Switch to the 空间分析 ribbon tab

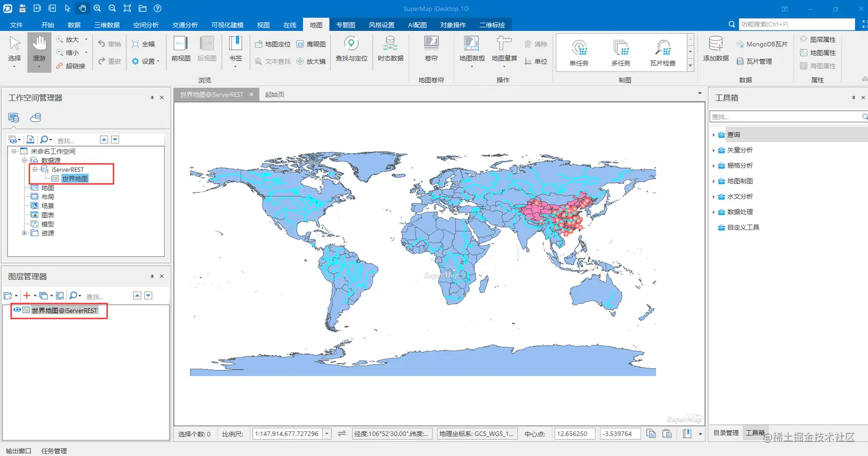coord(146,25)
